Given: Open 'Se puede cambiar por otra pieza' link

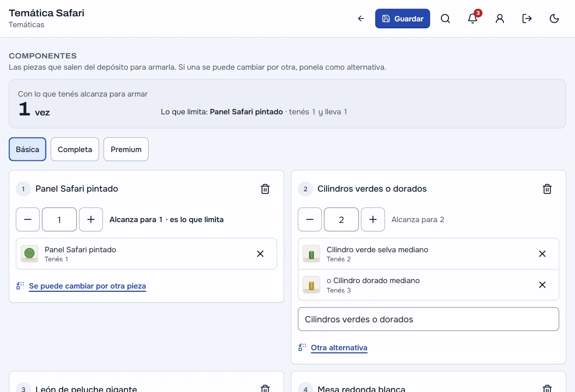Looking at the screenshot, I should coord(87,286).
